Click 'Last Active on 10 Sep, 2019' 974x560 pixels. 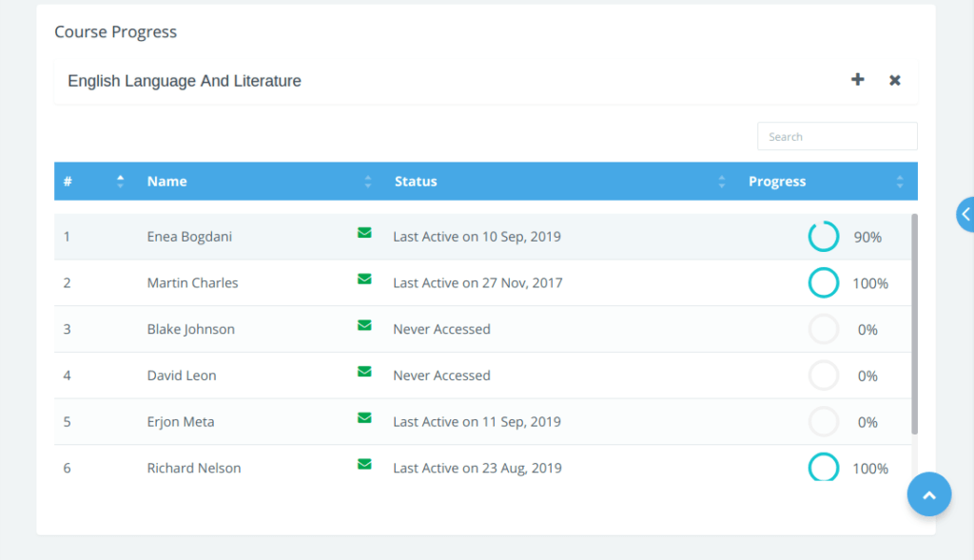pyautogui.click(x=477, y=237)
